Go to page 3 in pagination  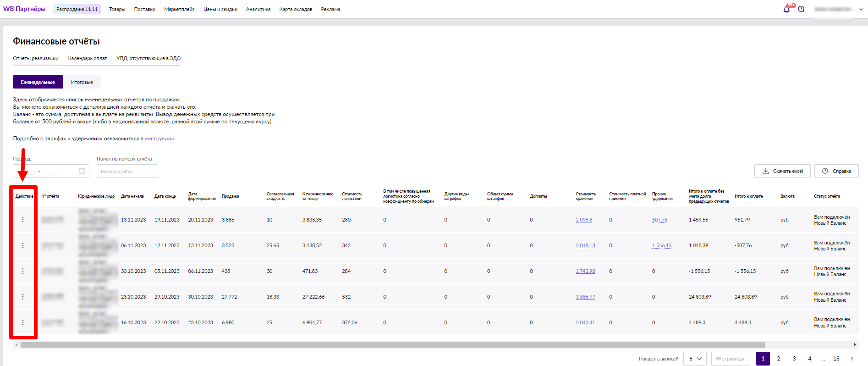coord(794,359)
